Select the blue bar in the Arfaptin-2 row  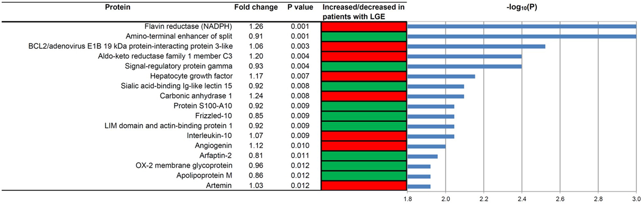click(422, 156)
